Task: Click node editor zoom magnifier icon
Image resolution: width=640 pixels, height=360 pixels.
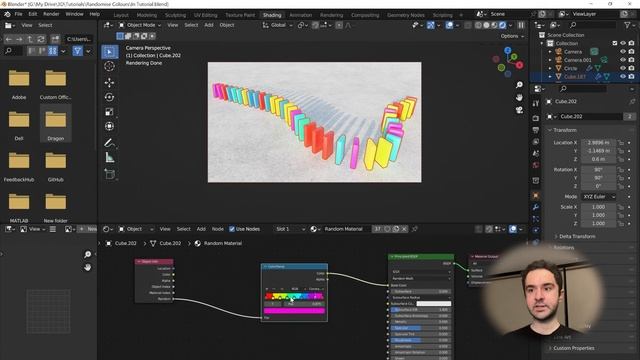Action: pyautogui.click(x=87, y=254)
